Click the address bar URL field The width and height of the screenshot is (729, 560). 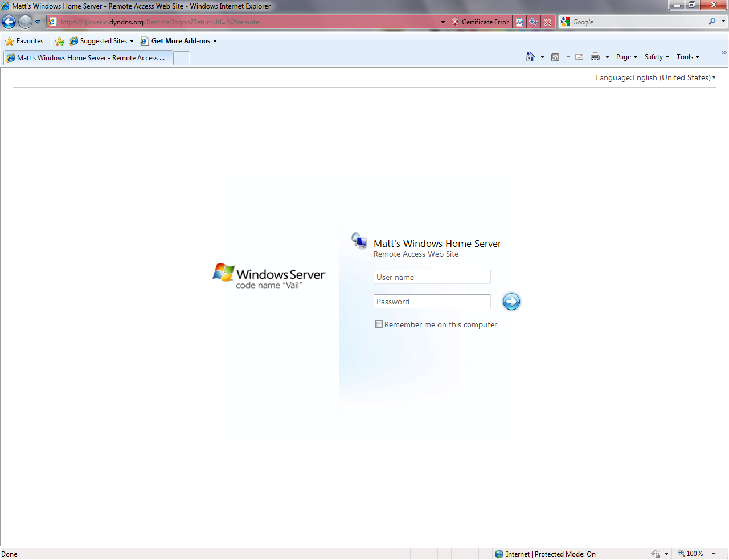(x=249, y=22)
